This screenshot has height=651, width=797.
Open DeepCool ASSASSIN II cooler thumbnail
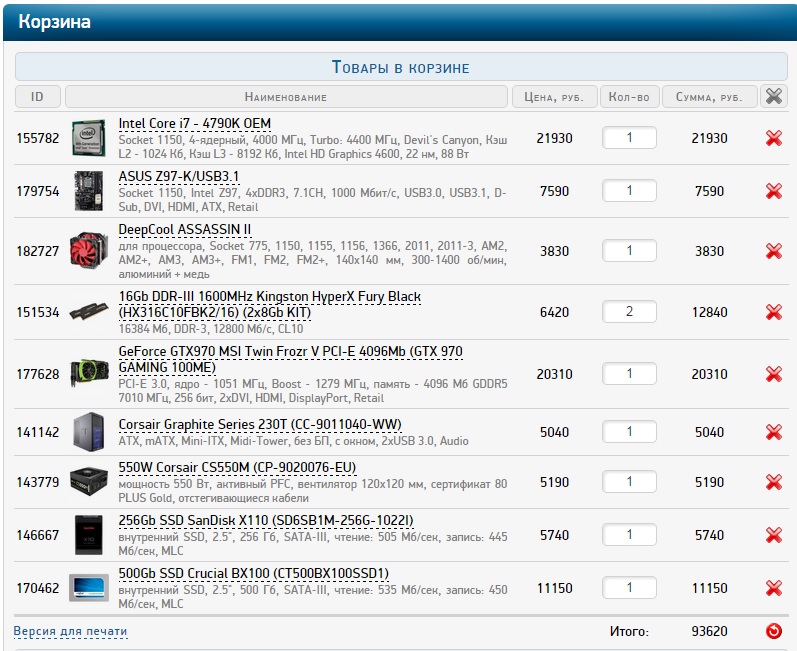89,250
